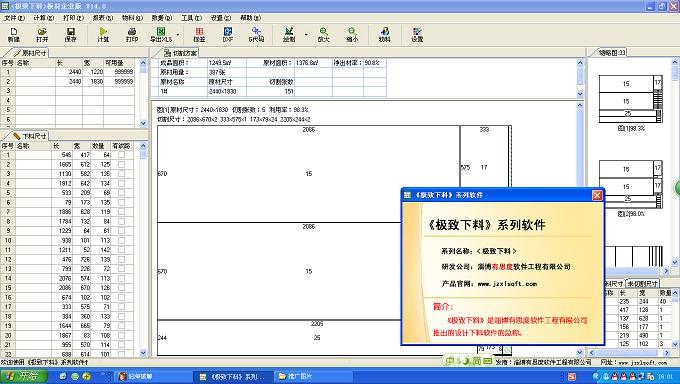Save the project with 保存 icon

pyautogui.click(x=70, y=35)
